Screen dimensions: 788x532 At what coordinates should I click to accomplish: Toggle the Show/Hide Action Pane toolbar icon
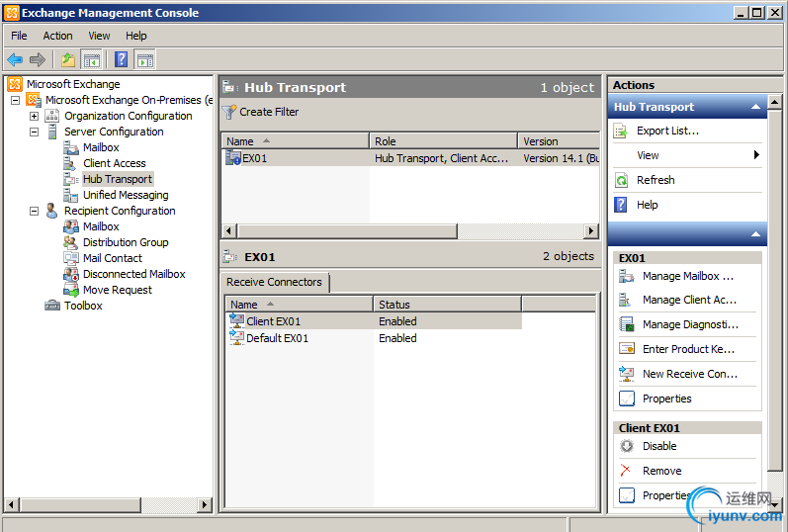145,60
